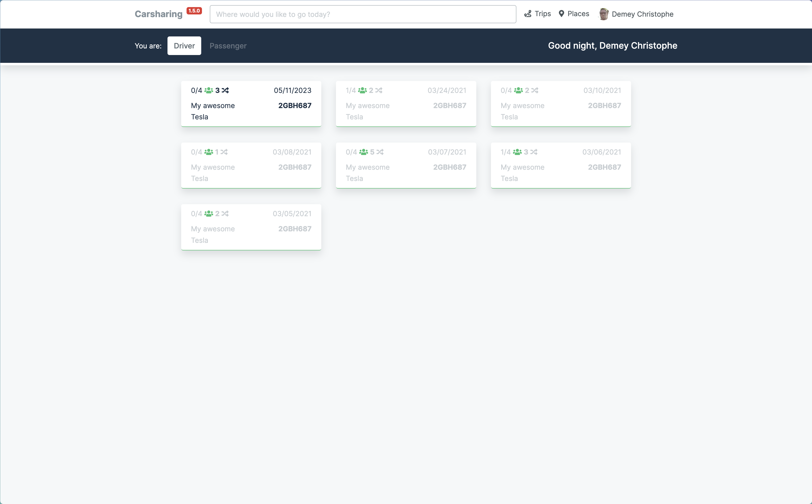Click the shuffle icon on the 03/08/2021 trip
This screenshot has width=812, height=504.
224,152
